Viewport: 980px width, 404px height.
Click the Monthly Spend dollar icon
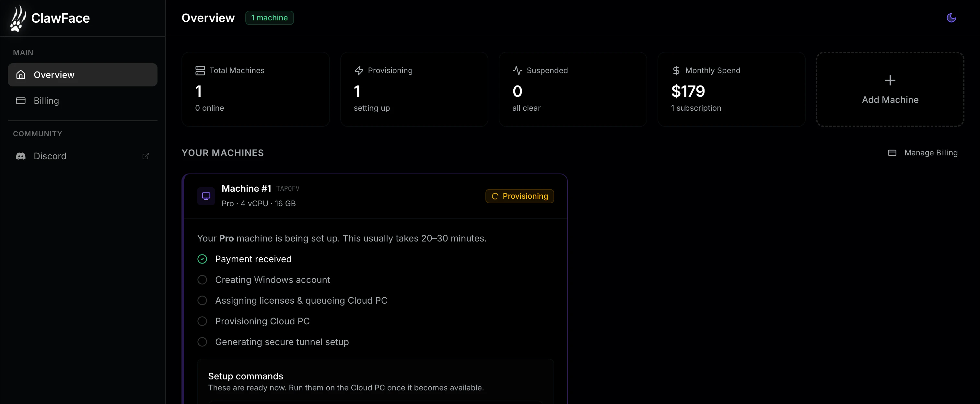pos(676,71)
